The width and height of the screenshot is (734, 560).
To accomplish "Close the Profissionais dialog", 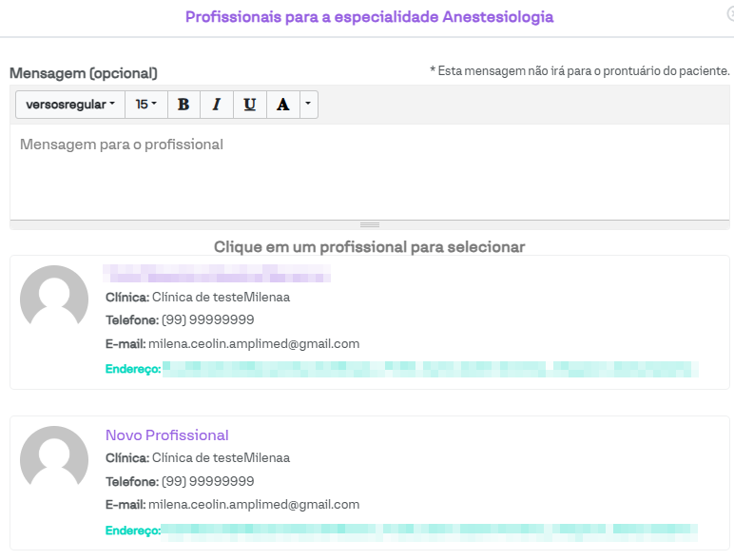I will pos(729,14).
